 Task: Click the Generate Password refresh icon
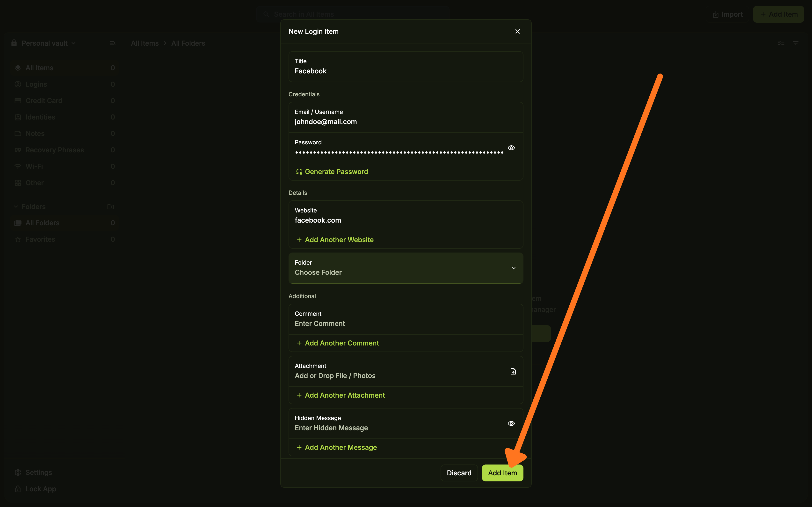[299, 172]
